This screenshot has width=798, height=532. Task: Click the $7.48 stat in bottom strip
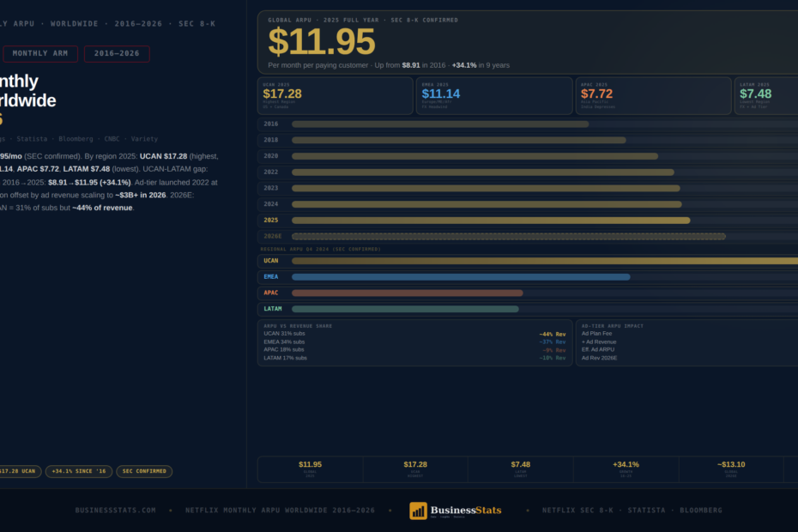point(521,469)
